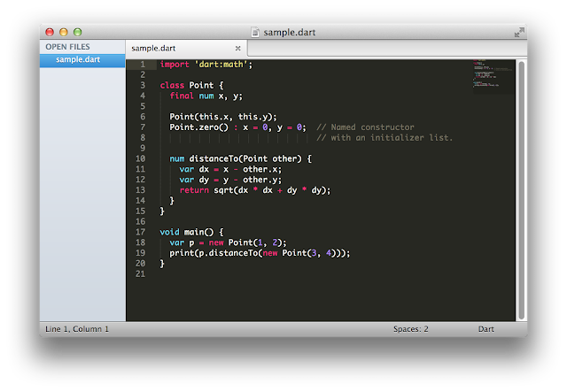
Task: Click 'var dy = y - other.y;' line
Action: point(230,180)
